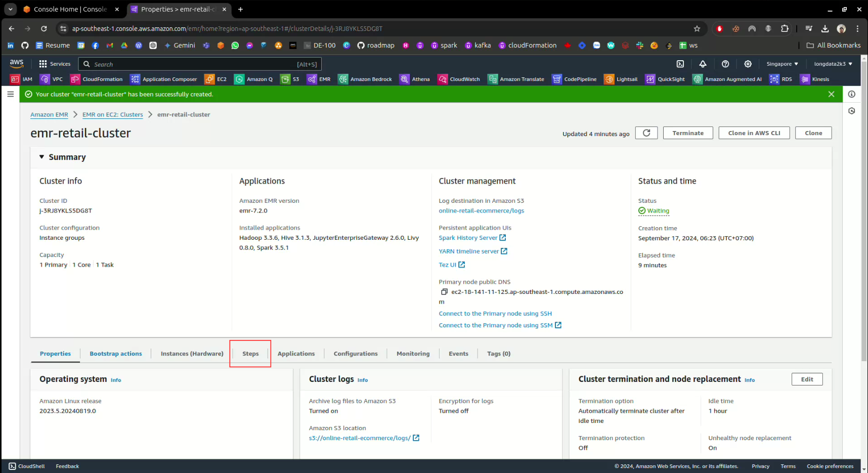Dismiss the green success banner
The width and height of the screenshot is (868, 473).
[x=831, y=94]
